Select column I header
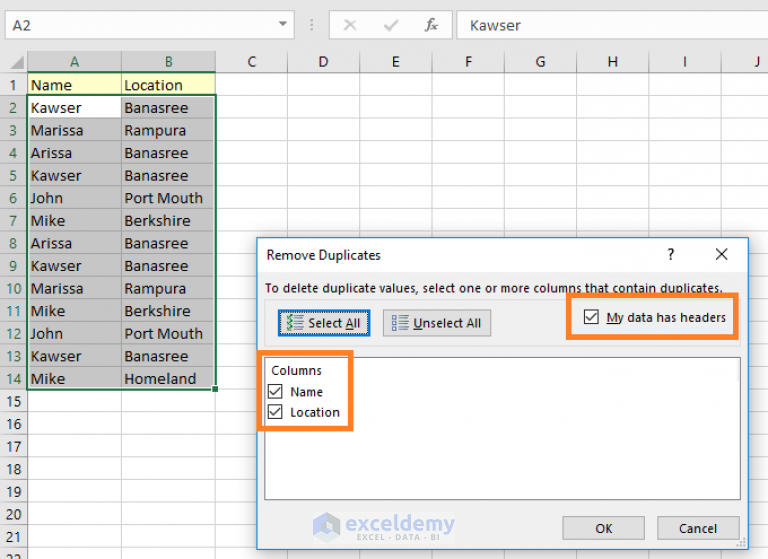768x559 pixels. coord(685,62)
